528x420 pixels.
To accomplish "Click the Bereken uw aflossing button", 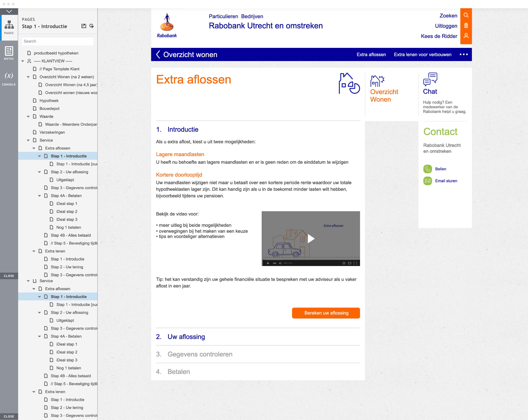I will (326, 313).
